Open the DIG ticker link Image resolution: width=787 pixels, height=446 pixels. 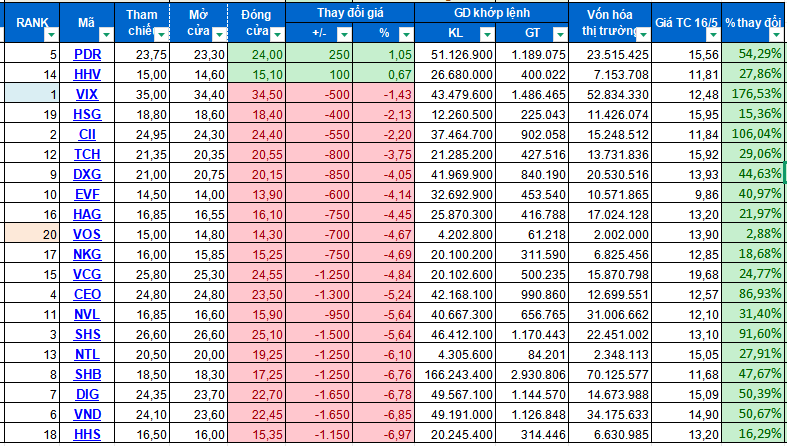pyautogui.click(x=87, y=394)
